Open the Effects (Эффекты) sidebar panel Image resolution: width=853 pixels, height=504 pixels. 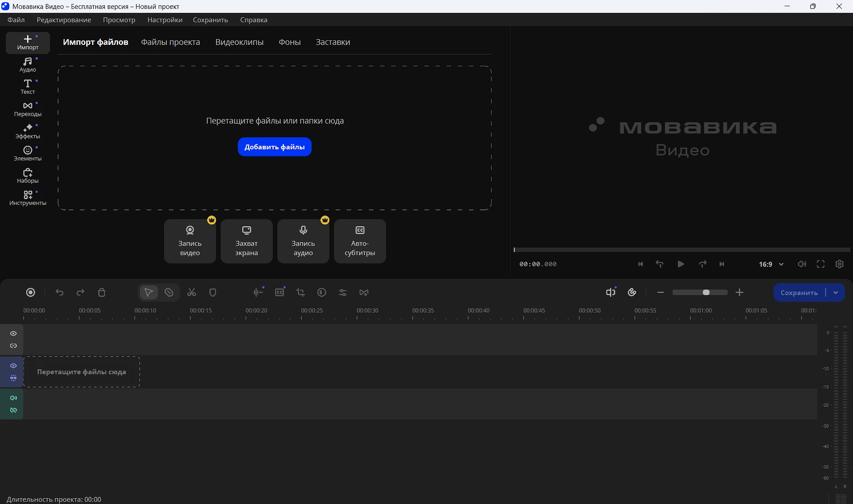[x=28, y=131]
